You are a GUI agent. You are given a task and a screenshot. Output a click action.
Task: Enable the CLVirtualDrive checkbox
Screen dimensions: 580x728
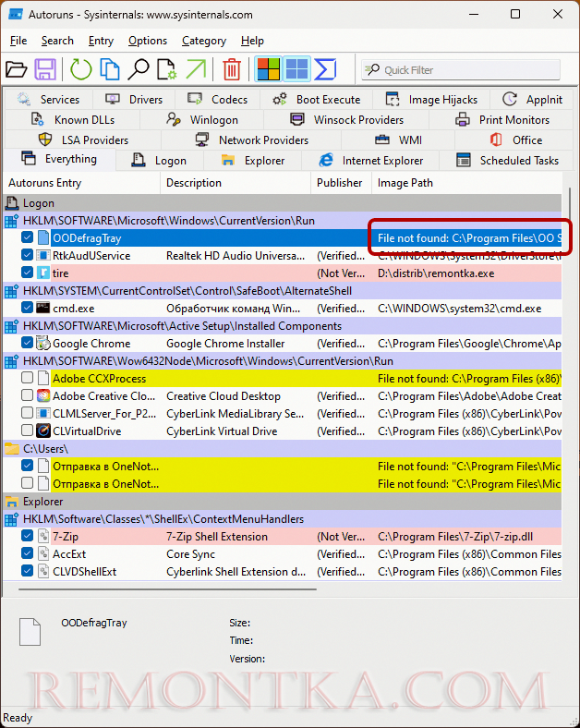pos(27,431)
